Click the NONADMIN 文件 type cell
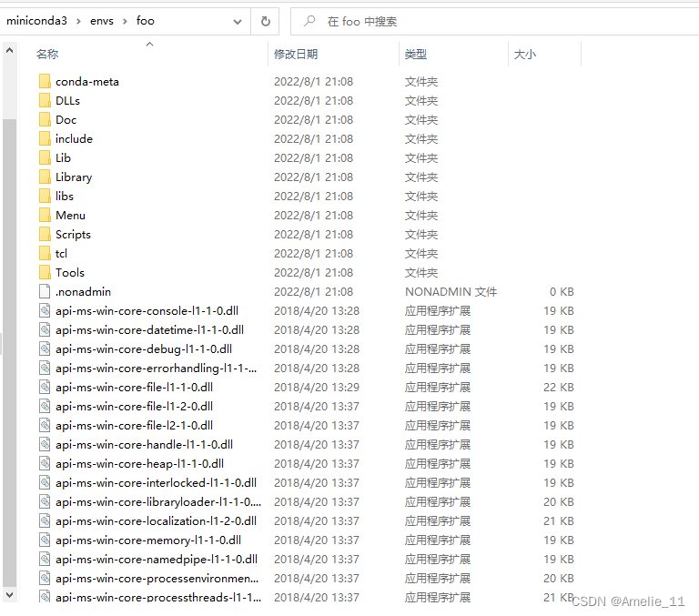The image size is (699, 616). (x=451, y=292)
